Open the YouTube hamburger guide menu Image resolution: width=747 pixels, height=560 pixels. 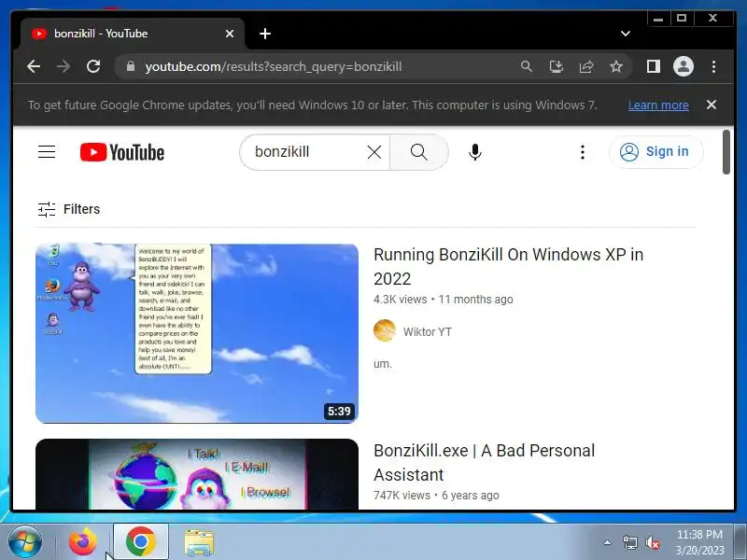coord(47,152)
